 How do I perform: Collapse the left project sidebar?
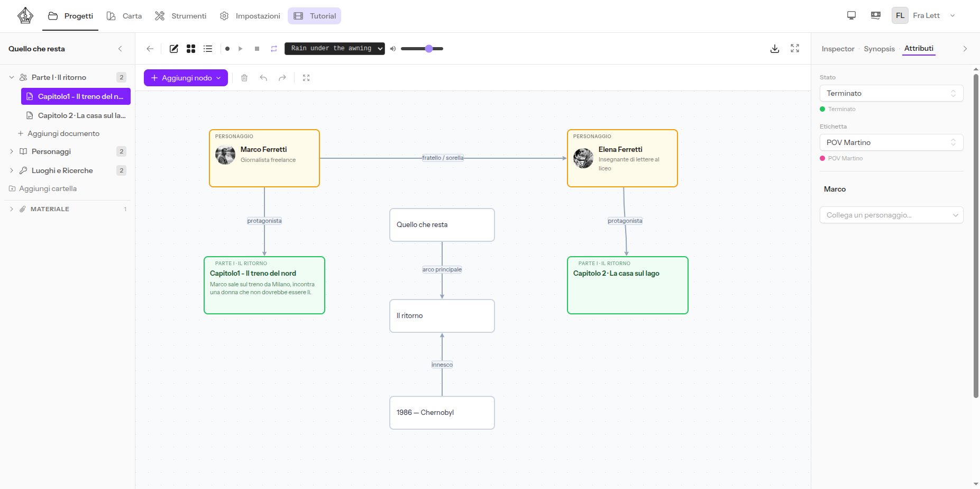(x=120, y=49)
